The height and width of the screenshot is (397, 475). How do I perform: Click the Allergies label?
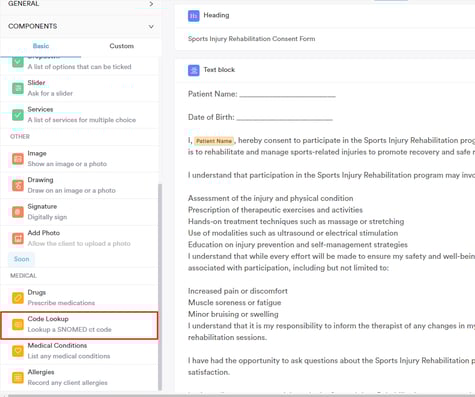click(41, 372)
